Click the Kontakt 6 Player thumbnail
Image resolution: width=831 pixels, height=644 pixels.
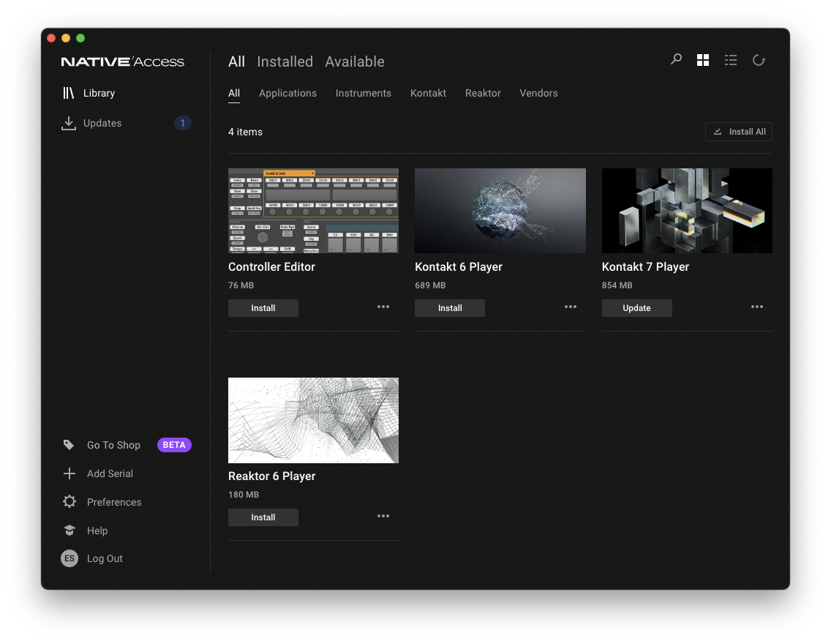(500, 211)
